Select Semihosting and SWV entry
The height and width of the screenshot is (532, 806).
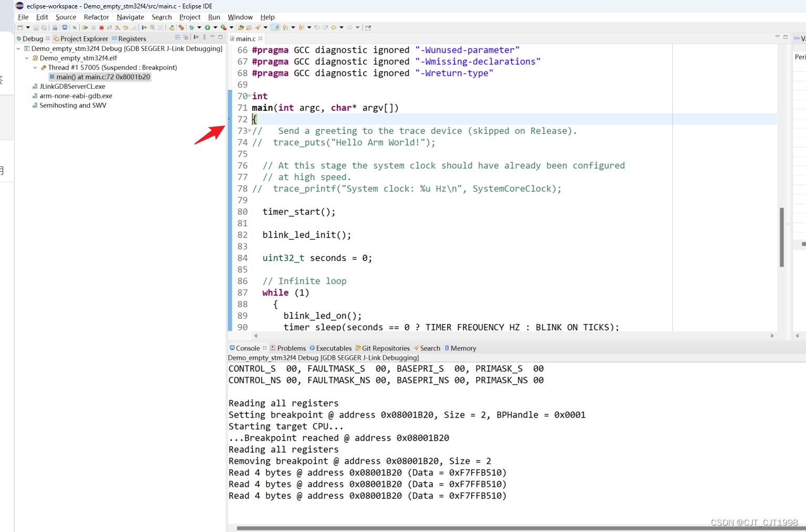73,105
